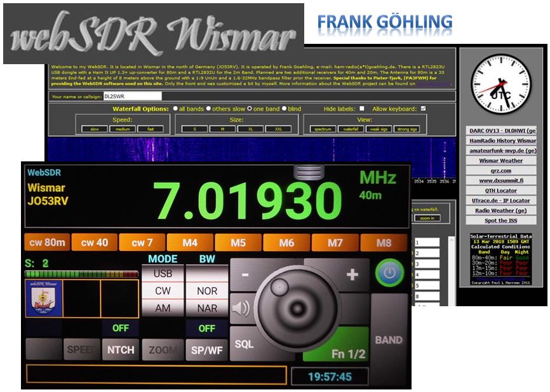Tap the SP/WF spectrum waterfall button
This screenshot has width=550, height=392.
207,349
